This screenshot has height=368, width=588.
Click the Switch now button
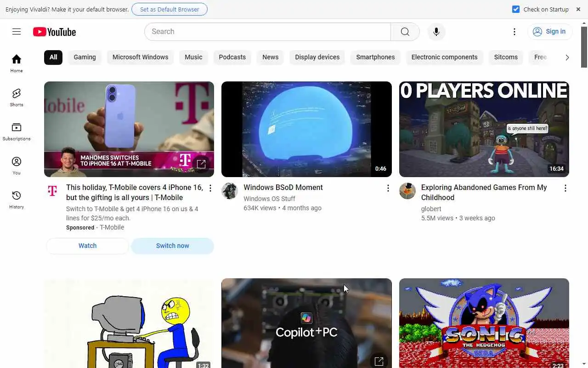pos(173,246)
